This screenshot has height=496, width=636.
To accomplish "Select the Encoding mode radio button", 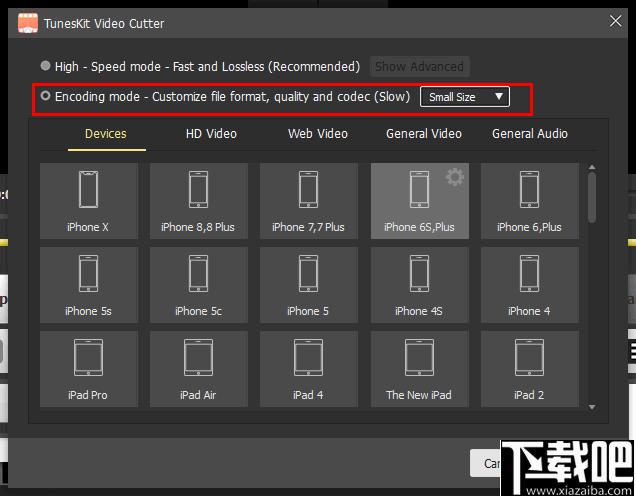I will (x=45, y=96).
